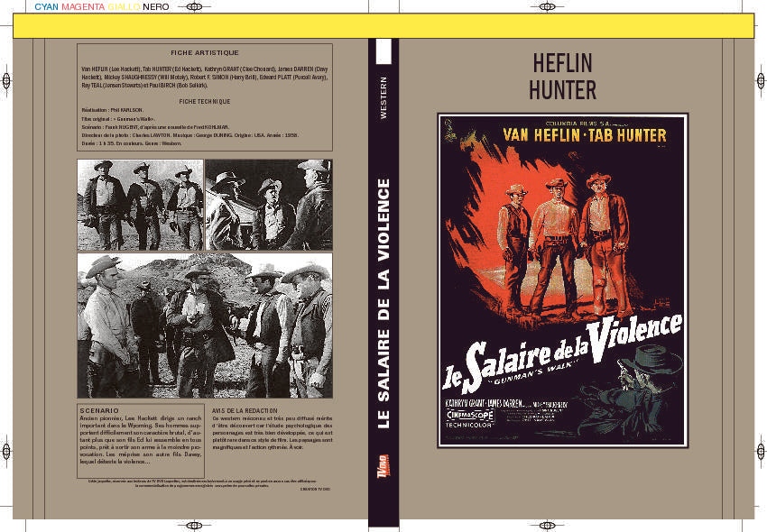Click the 'Titre original : Gunman's Walk' line
This screenshot has width=767, height=532.
tap(118, 119)
